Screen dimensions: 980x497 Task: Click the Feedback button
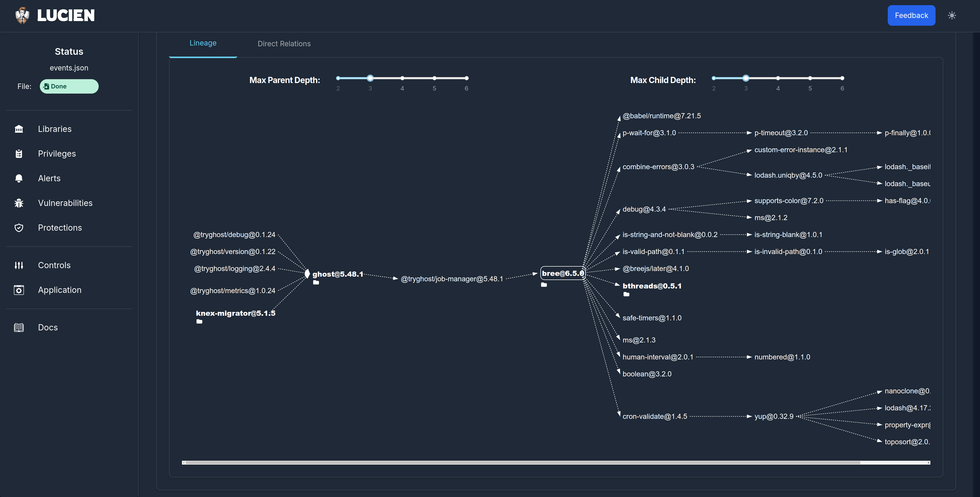(911, 16)
